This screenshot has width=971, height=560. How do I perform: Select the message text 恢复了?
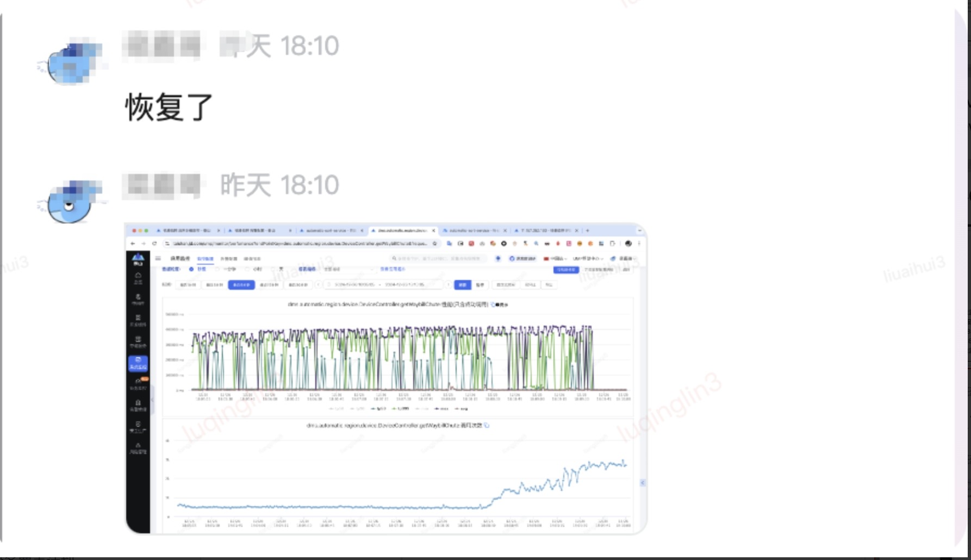pyautogui.click(x=169, y=107)
